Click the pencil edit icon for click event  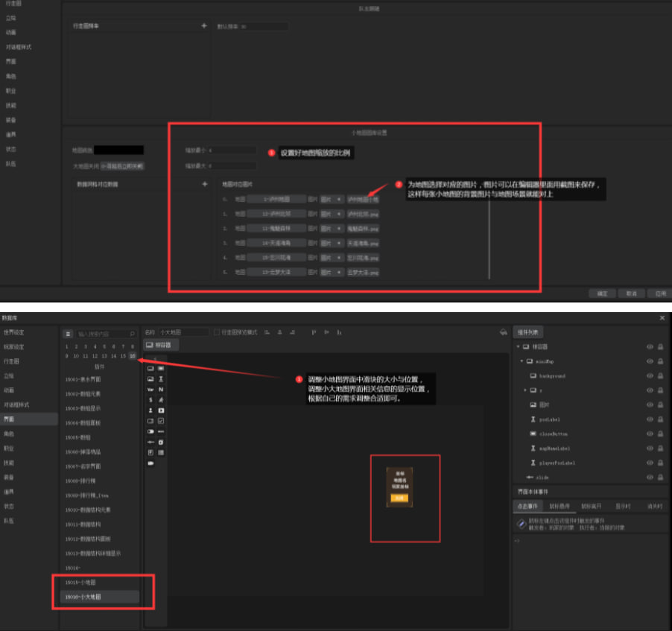click(x=522, y=524)
